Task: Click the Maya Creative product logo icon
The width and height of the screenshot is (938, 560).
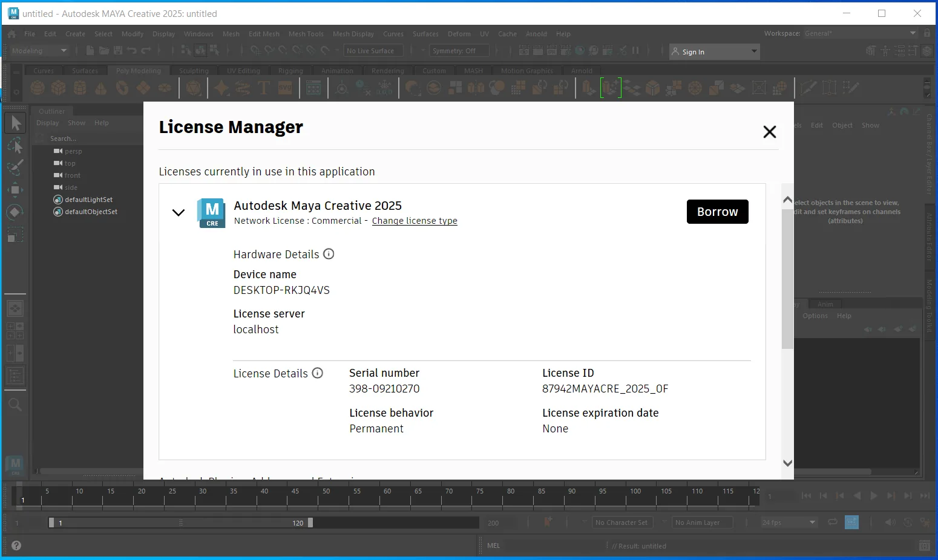Action: [x=211, y=213]
